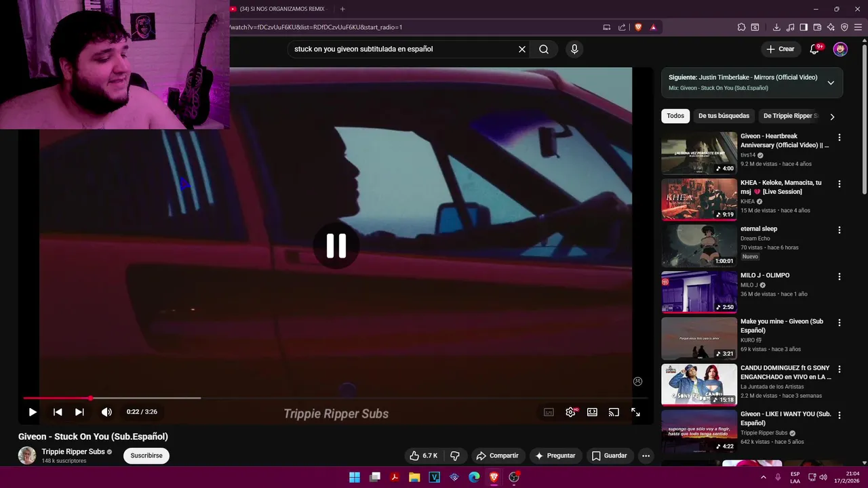Open YouTube notifications bell
The image size is (868, 488).
tap(815, 49)
